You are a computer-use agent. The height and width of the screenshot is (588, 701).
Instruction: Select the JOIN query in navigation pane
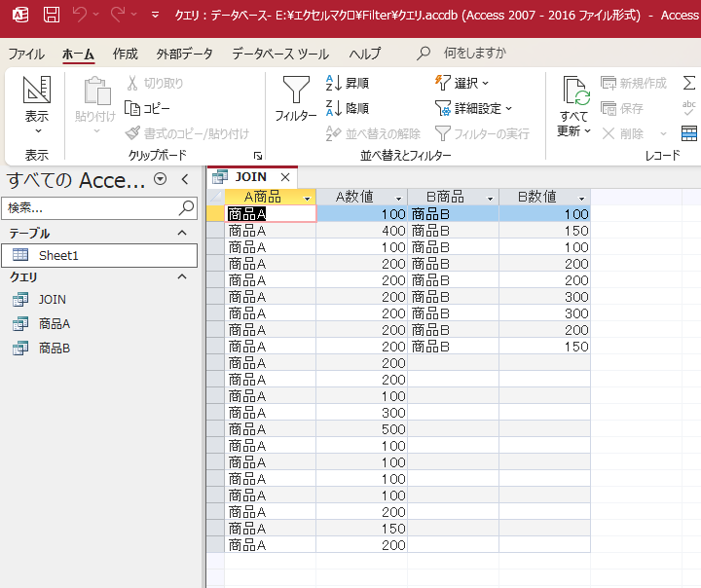pyautogui.click(x=53, y=299)
